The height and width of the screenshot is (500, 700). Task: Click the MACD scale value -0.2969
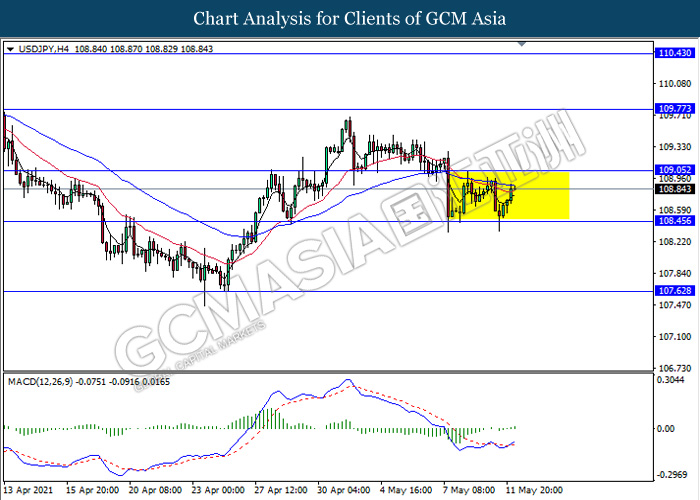point(672,475)
